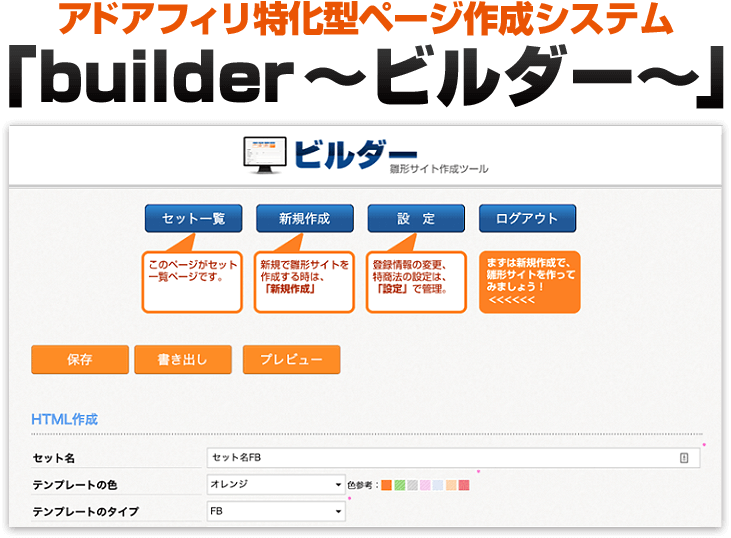Image resolution: width=731 pixels, height=538 pixels.
Task: Open the 設定 page
Action: pos(416,219)
